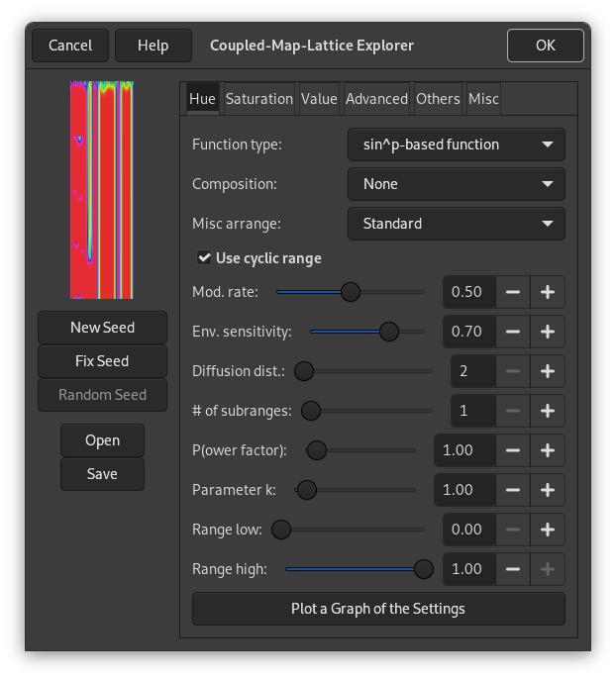This screenshot has width=616, height=679.
Task: Lower Range high with minus icon
Action: 513,569
